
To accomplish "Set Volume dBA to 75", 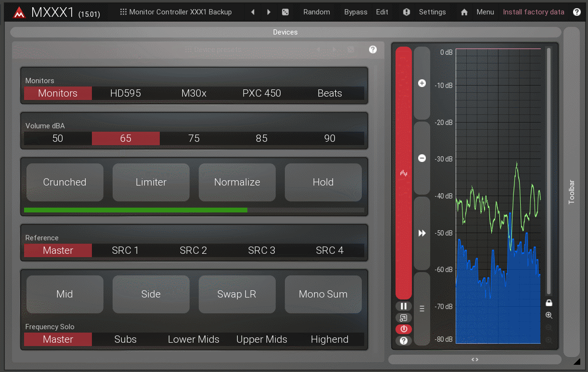I will (x=194, y=138).
